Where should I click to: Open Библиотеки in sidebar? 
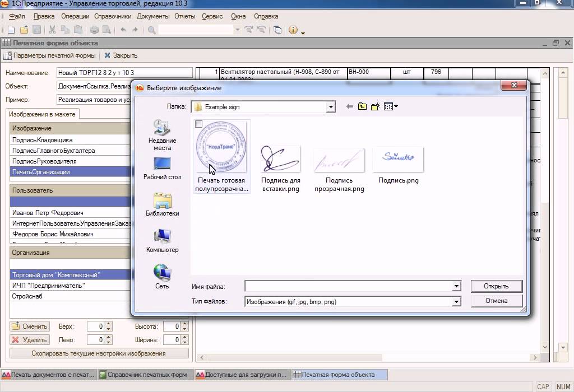pyautogui.click(x=162, y=204)
